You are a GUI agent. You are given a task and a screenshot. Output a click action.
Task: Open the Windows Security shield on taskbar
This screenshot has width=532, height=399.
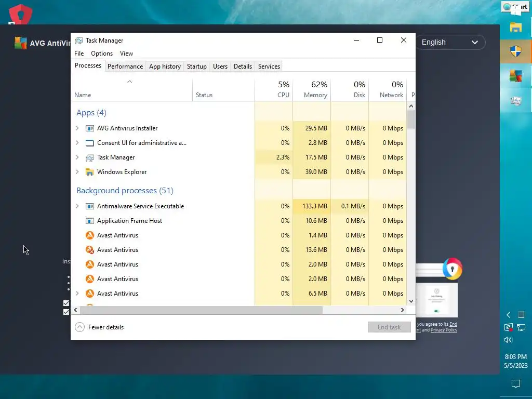click(x=516, y=51)
